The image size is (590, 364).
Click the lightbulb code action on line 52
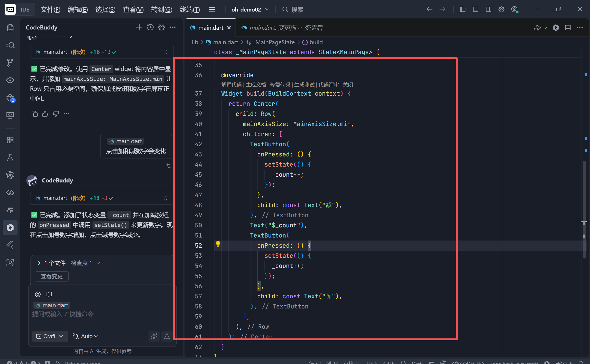218,244
